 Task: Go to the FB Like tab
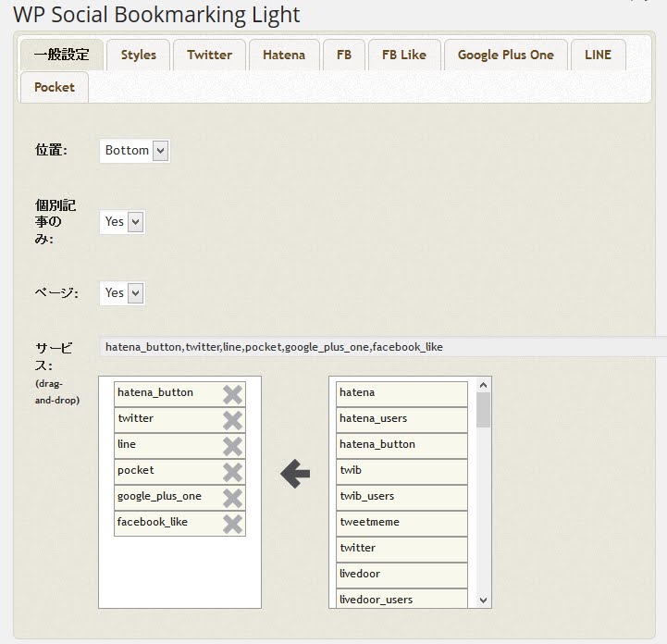403,55
